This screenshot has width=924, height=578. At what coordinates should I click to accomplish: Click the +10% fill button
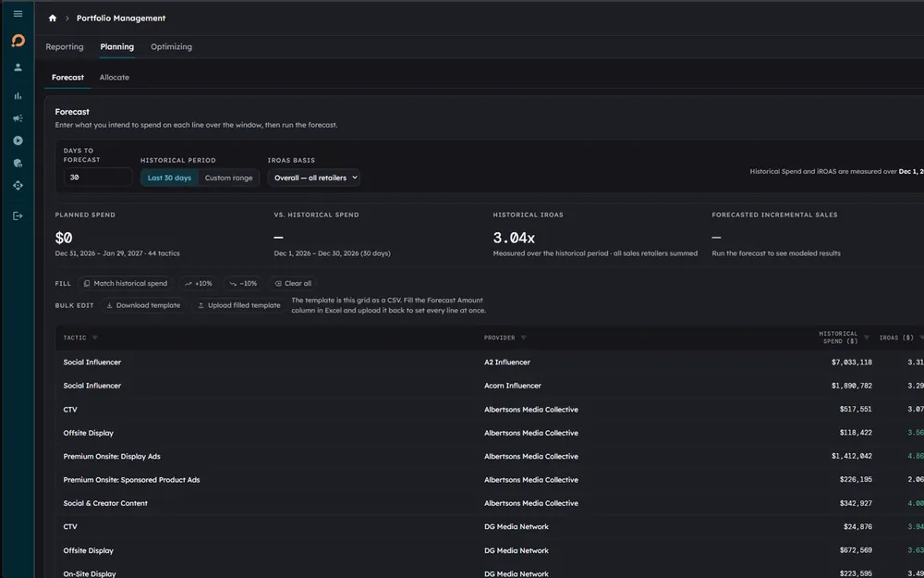199,284
